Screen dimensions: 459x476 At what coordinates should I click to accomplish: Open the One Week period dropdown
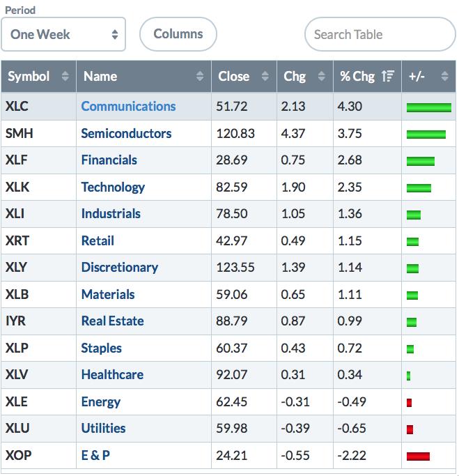click(63, 34)
